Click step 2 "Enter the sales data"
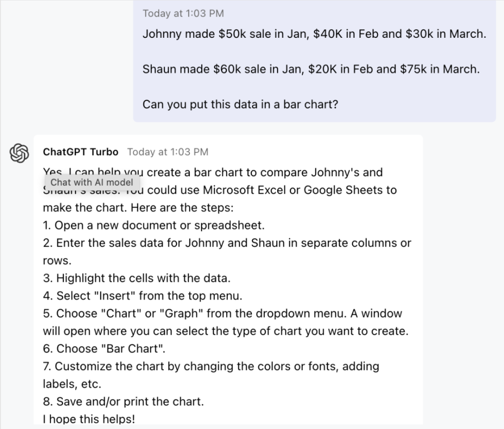Viewport: 504px width, 429px height. (227, 243)
